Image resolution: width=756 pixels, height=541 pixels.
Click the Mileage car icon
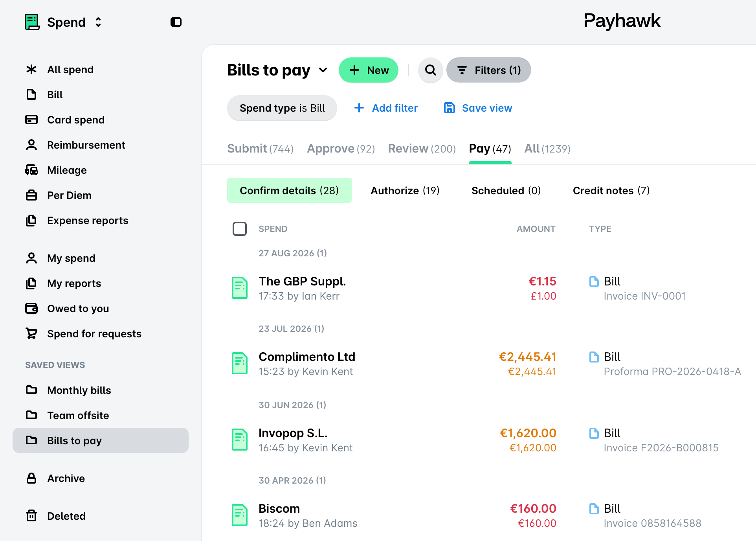31,170
